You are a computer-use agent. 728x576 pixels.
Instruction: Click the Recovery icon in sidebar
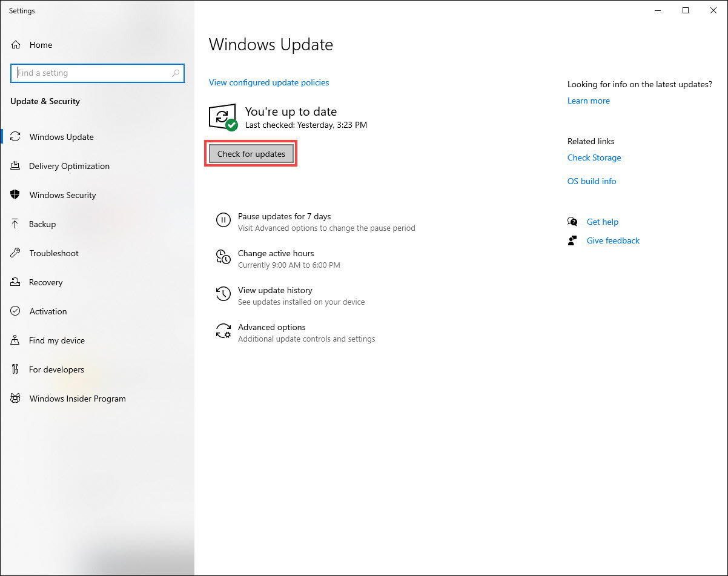(x=16, y=282)
